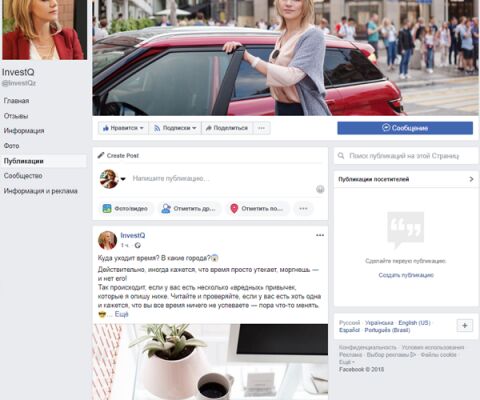The image size is (480, 400).
Task: Open the posting-as avatar selector arrow
Action: [123, 179]
